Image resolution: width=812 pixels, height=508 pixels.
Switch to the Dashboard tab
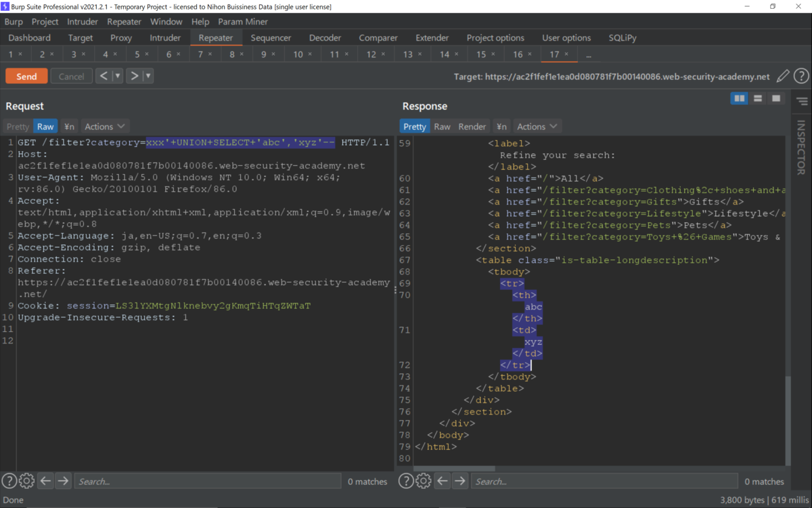pyautogui.click(x=30, y=38)
